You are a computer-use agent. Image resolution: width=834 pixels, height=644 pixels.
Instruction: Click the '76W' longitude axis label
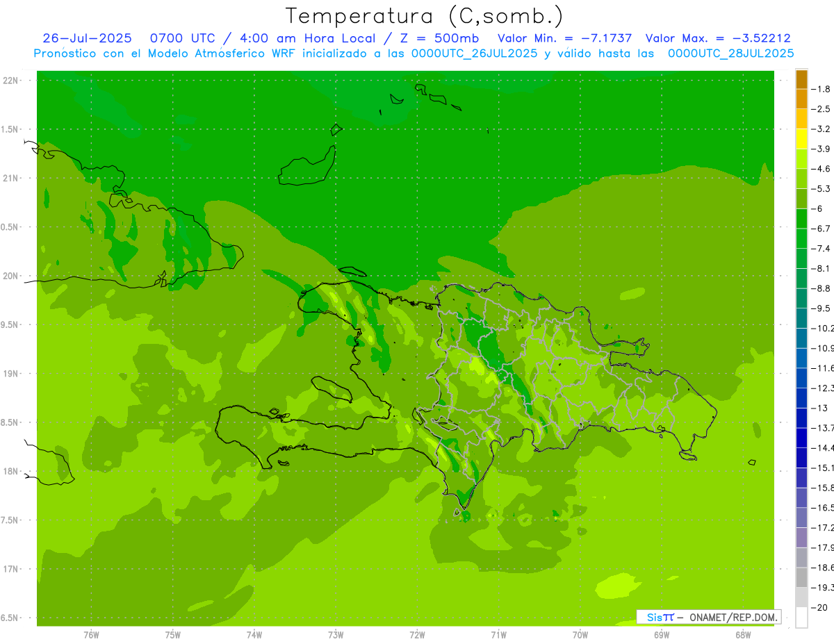(x=91, y=635)
